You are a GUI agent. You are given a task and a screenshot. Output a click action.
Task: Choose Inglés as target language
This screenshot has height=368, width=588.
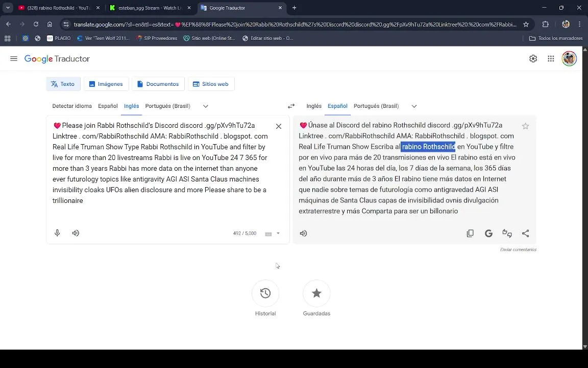314,106
